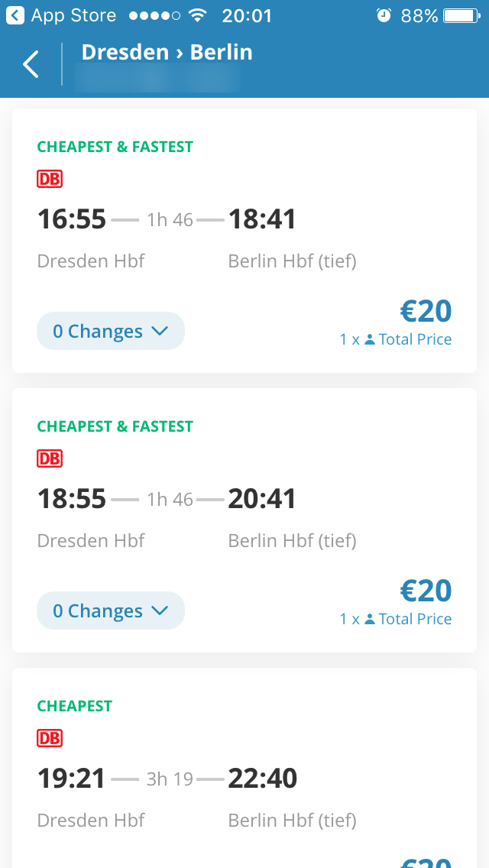Viewport: 489px width, 868px height.
Task: Select €20 price of 16:55 departure
Action: [x=426, y=311]
